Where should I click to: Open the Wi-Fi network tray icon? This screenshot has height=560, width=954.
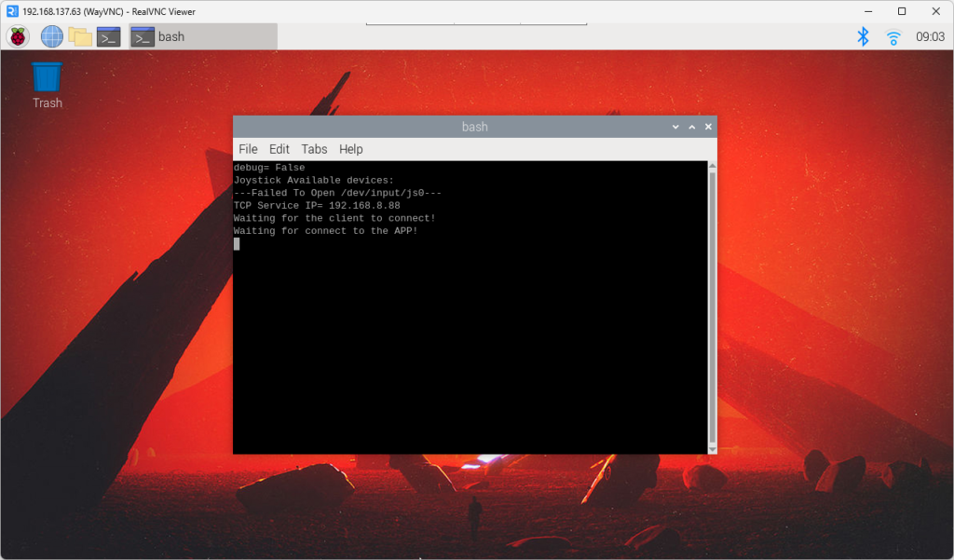click(893, 36)
